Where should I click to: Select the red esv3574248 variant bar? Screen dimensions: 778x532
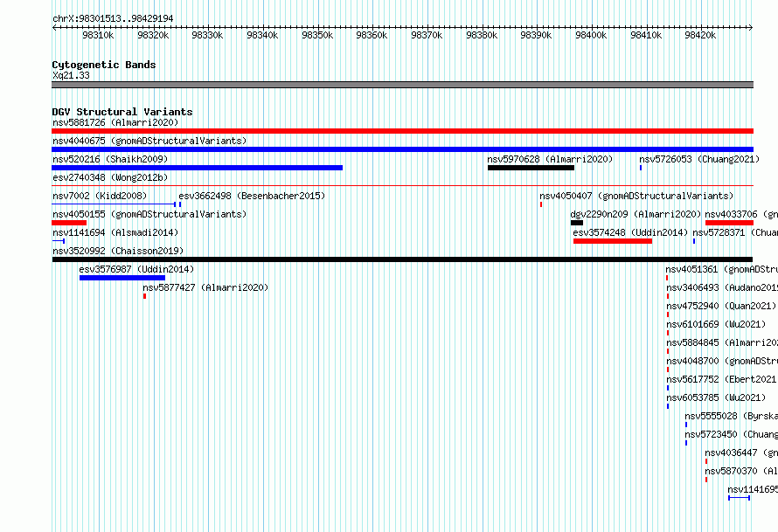[613, 241]
